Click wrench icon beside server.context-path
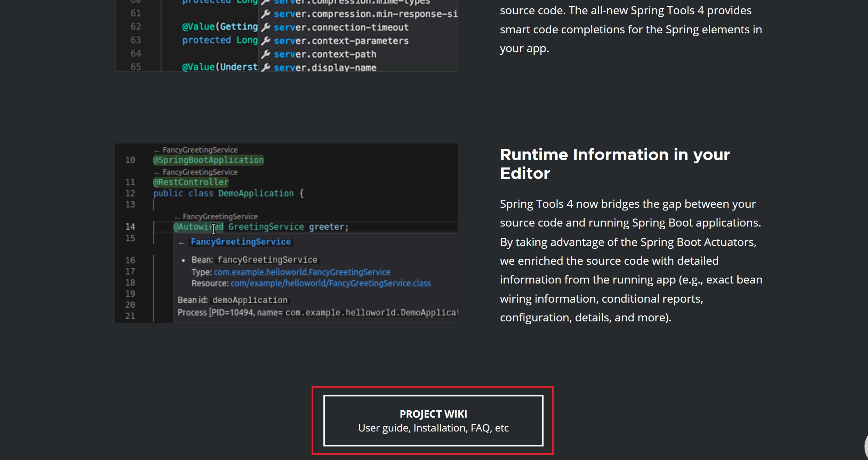The height and width of the screenshot is (460, 868). coord(266,54)
